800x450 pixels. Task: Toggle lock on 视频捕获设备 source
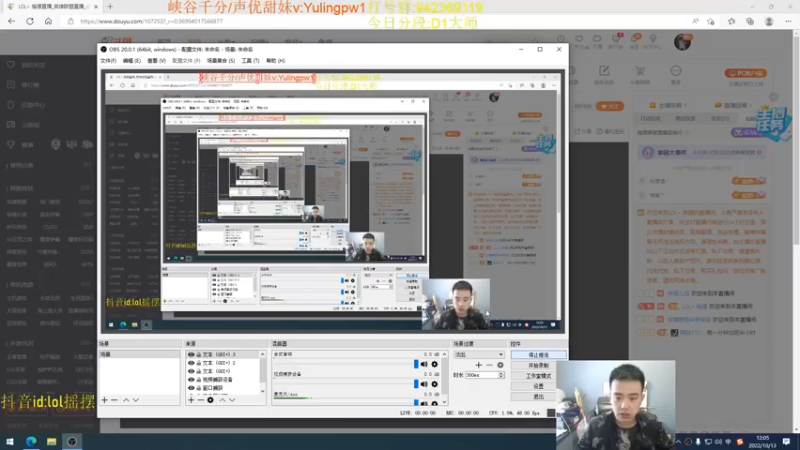pos(198,380)
